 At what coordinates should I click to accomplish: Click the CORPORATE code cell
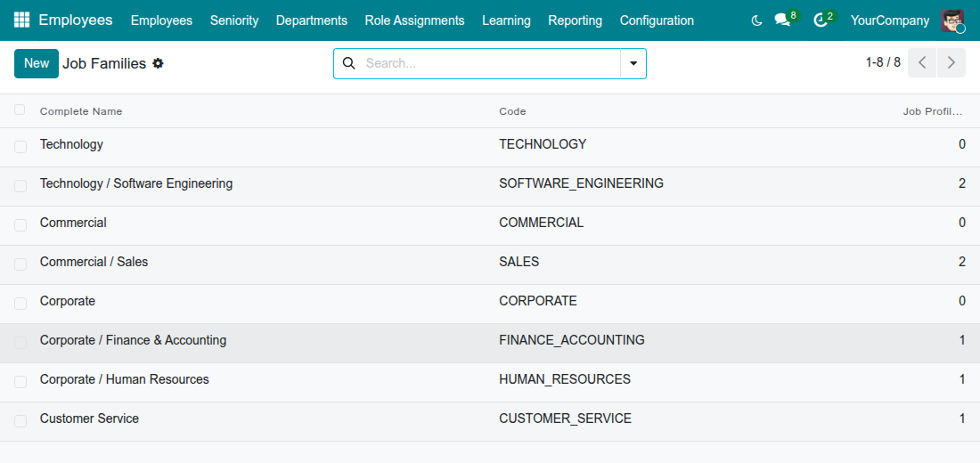(538, 301)
